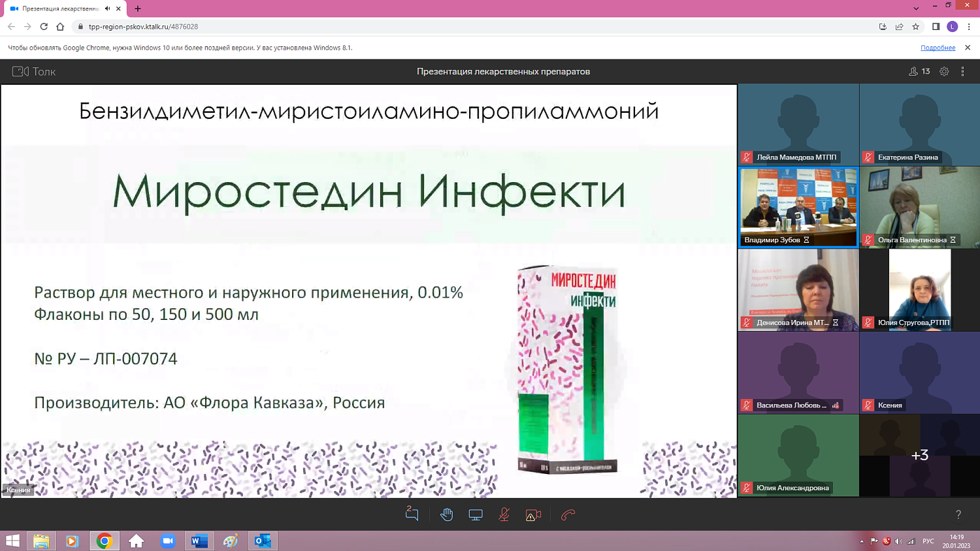Open the chat messages icon in bottom toolbar

pyautogui.click(x=412, y=514)
